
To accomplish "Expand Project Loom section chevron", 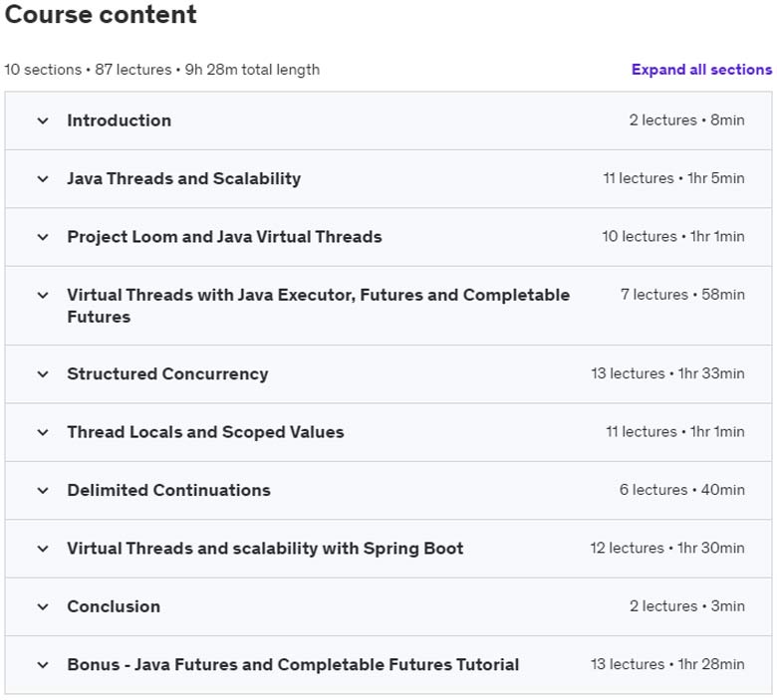I will (43, 237).
